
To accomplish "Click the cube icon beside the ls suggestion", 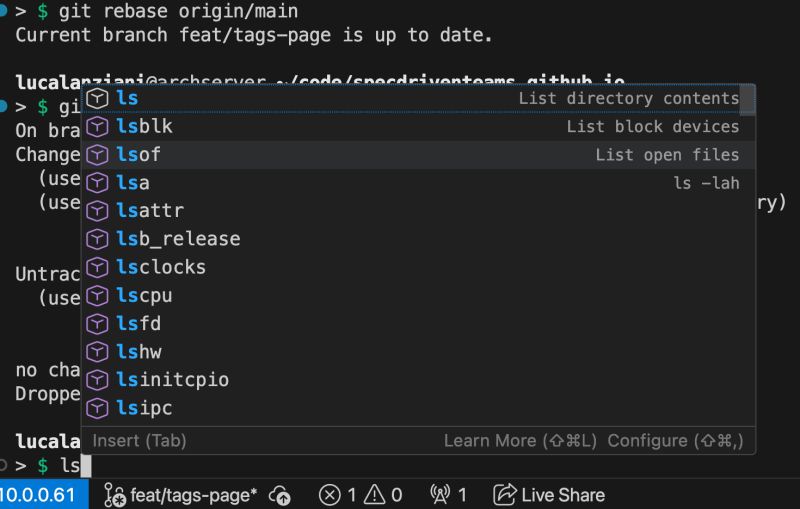I will coord(97,98).
